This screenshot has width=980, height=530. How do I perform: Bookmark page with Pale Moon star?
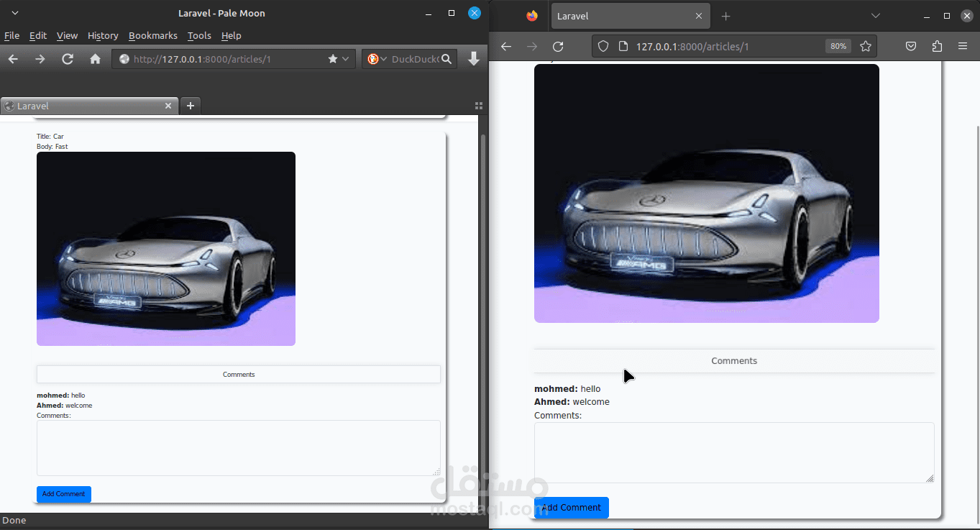[x=332, y=59]
